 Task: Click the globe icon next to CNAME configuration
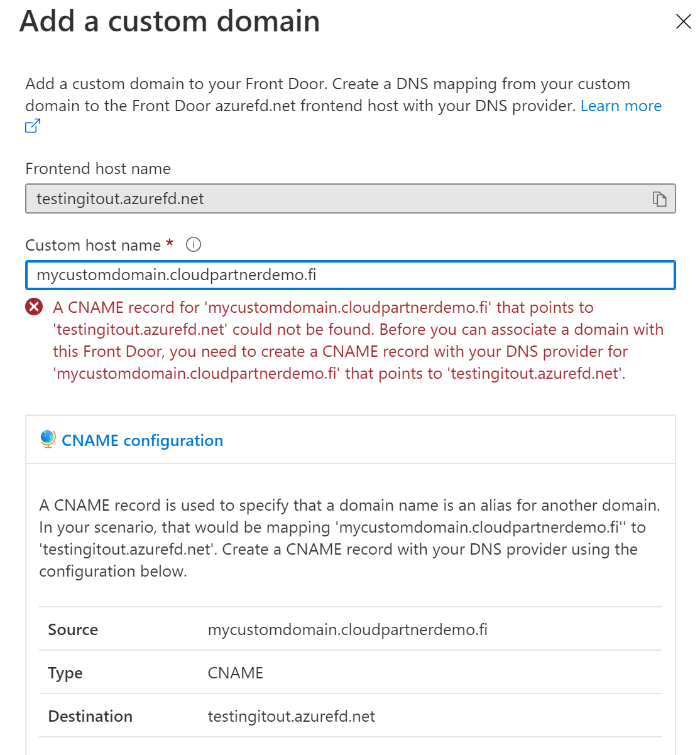[48, 439]
